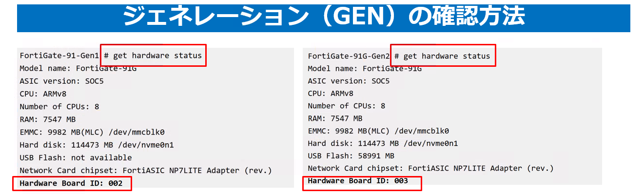The height and width of the screenshot is (196, 644).
Task: Click Hardware Board ID: 002 line
Action: 71,183
